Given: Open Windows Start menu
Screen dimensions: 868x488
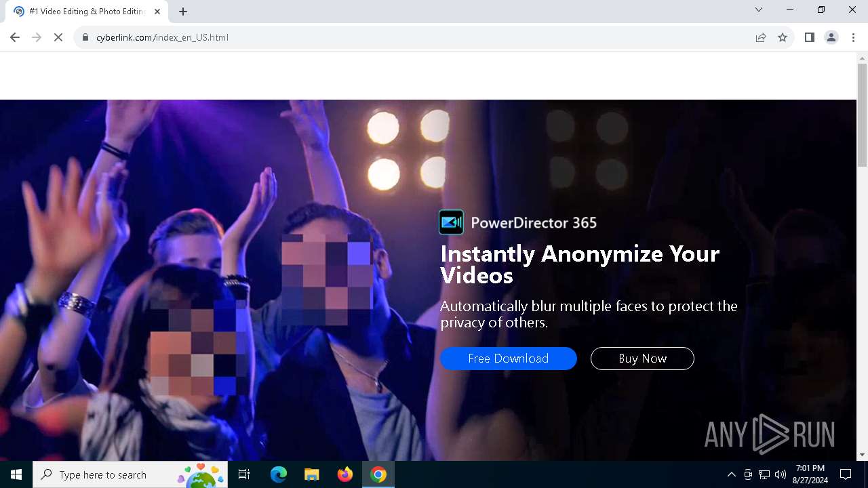Looking at the screenshot, I should click(x=16, y=474).
